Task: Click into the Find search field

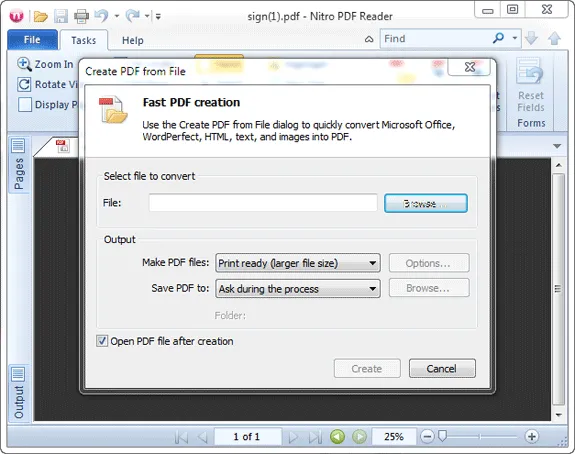Action: [435, 39]
